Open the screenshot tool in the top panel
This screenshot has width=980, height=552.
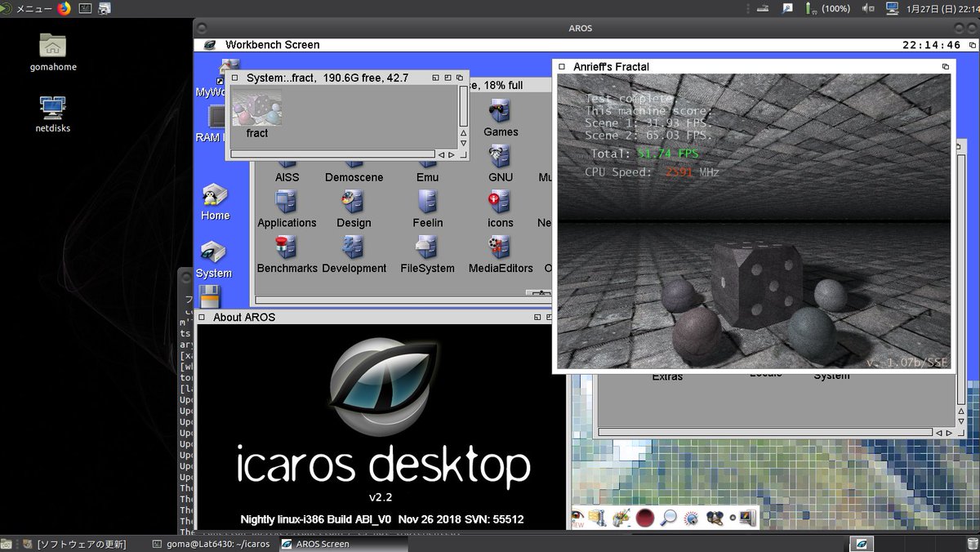(105, 8)
